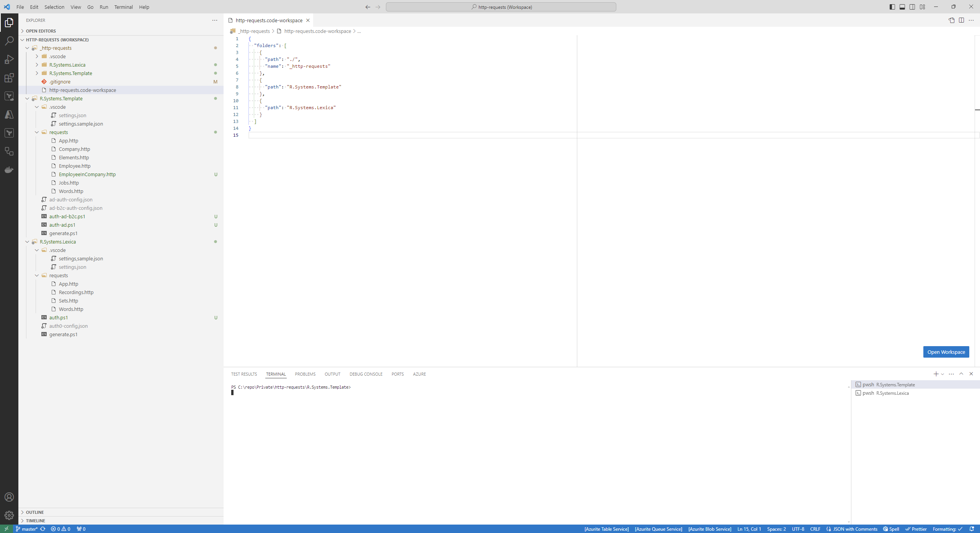Open the Extensions view
The image size is (980, 533).
(9, 78)
